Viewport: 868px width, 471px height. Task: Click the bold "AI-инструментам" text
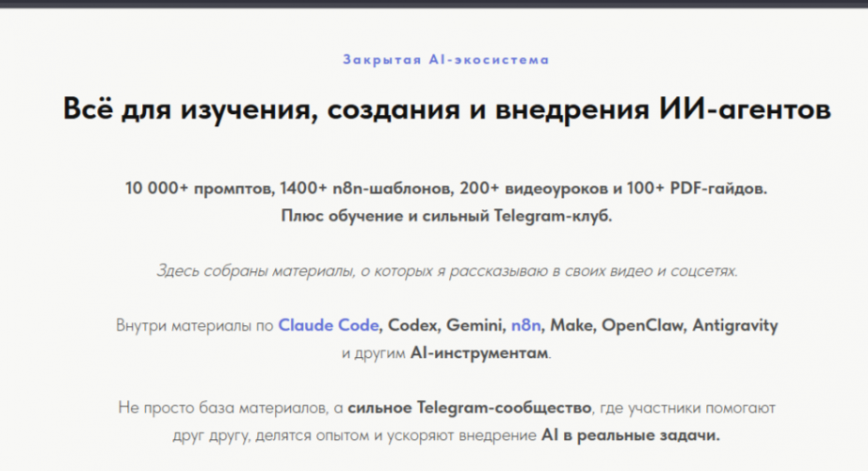click(480, 353)
